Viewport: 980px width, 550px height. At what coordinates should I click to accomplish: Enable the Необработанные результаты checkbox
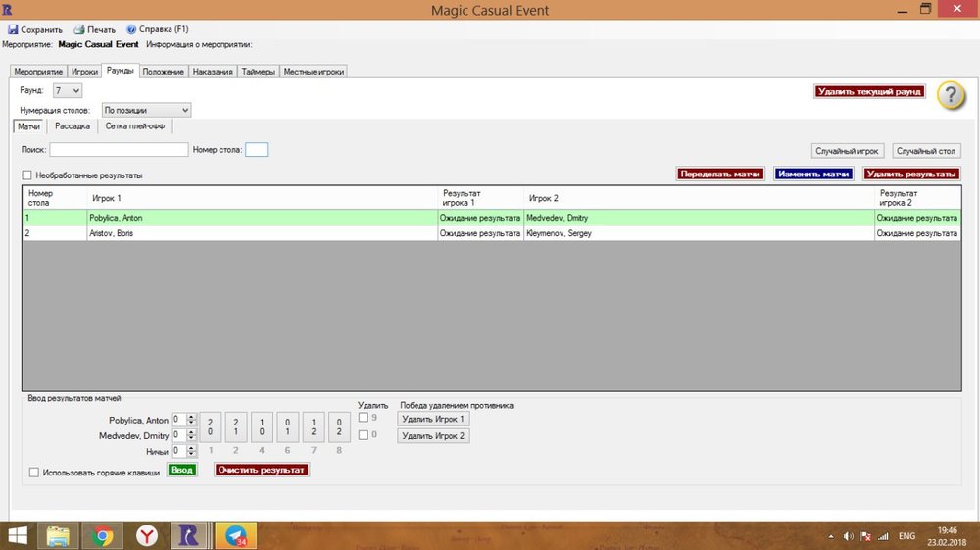click(27, 175)
